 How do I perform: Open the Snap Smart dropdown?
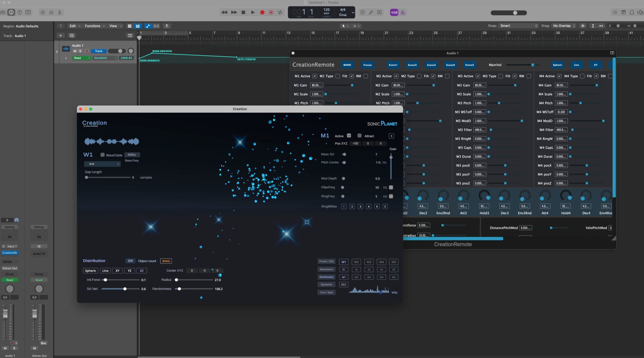pos(518,26)
